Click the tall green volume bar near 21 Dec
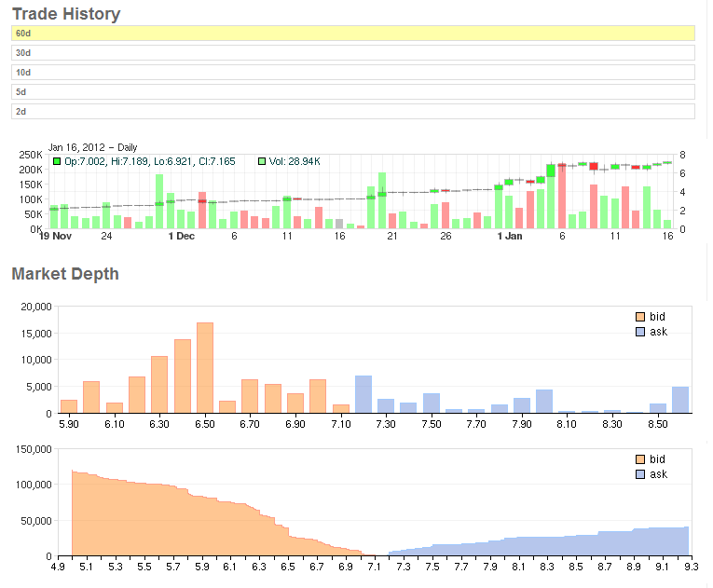 point(382,200)
